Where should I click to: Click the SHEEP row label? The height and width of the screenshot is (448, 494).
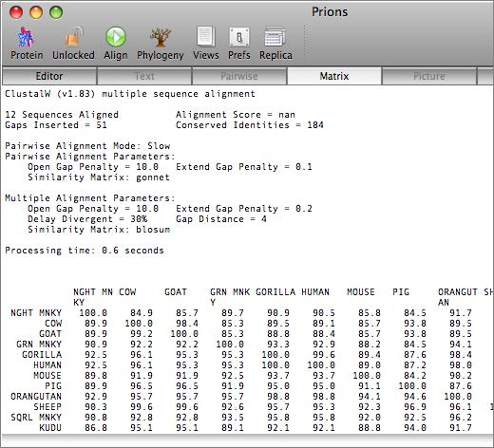[x=47, y=407]
